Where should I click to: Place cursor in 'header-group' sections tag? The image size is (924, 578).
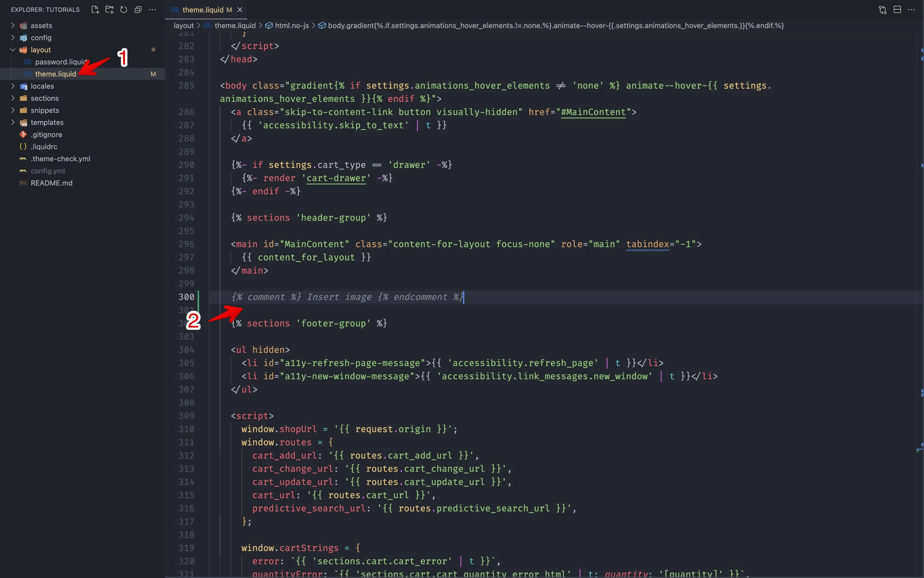click(x=309, y=218)
